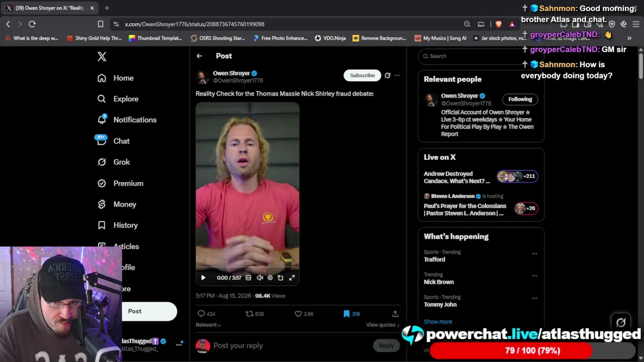The height and width of the screenshot is (362, 644).
Task: Open the Nick Brown trending topic
Action: (439, 282)
